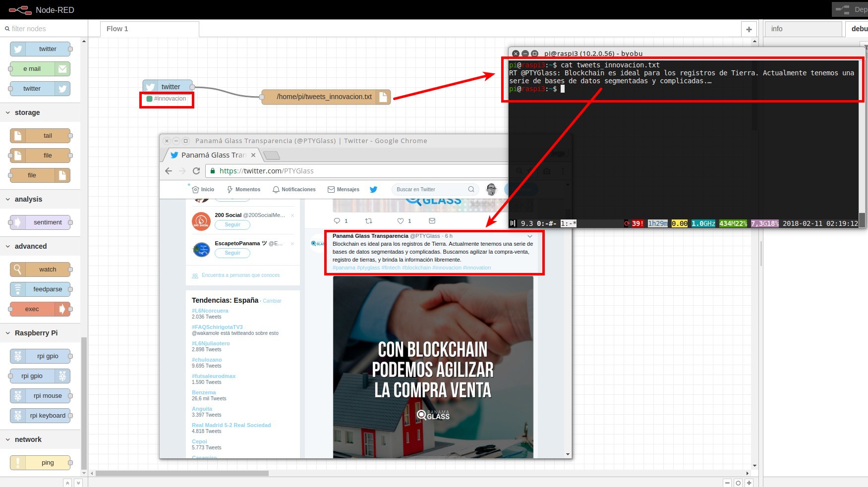Screen dimensions: 868x487
Task: Click the palette vertical scrollbar thumb
Action: (84, 402)
